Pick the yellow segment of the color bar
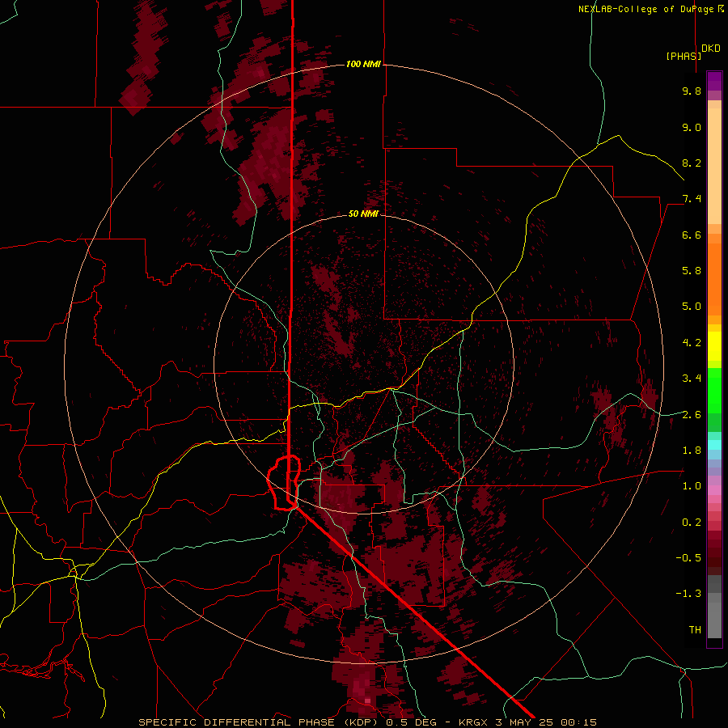Viewport: 728px width, 728px height. (x=714, y=346)
